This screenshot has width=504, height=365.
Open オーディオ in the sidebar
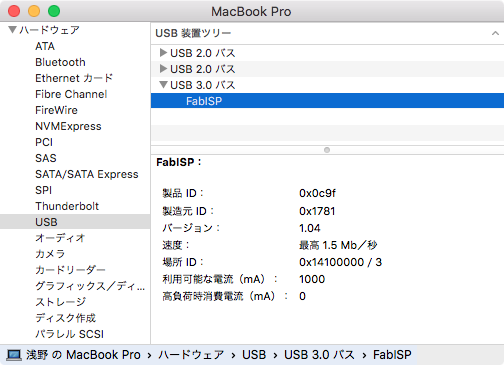60,238
